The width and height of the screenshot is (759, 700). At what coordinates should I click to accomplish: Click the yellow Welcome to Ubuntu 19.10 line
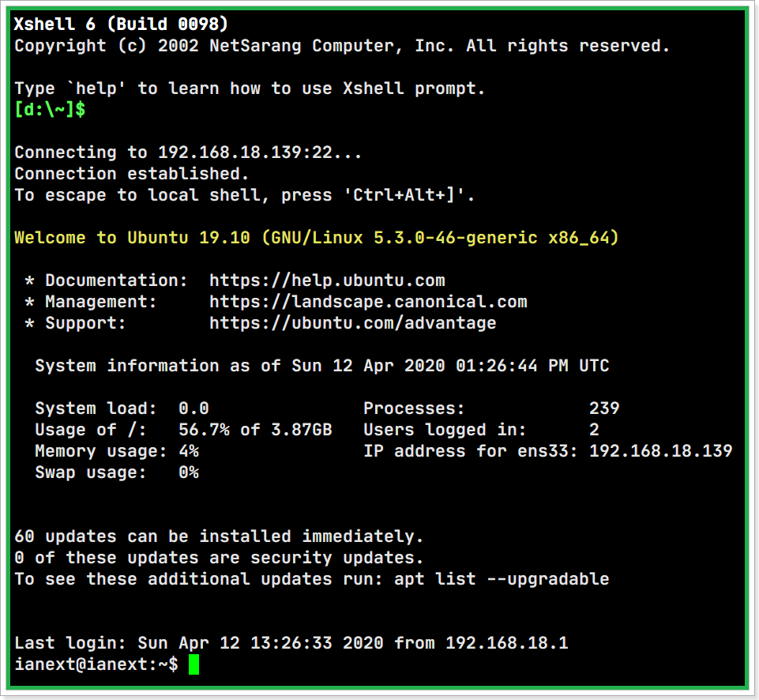coord(317,238)
